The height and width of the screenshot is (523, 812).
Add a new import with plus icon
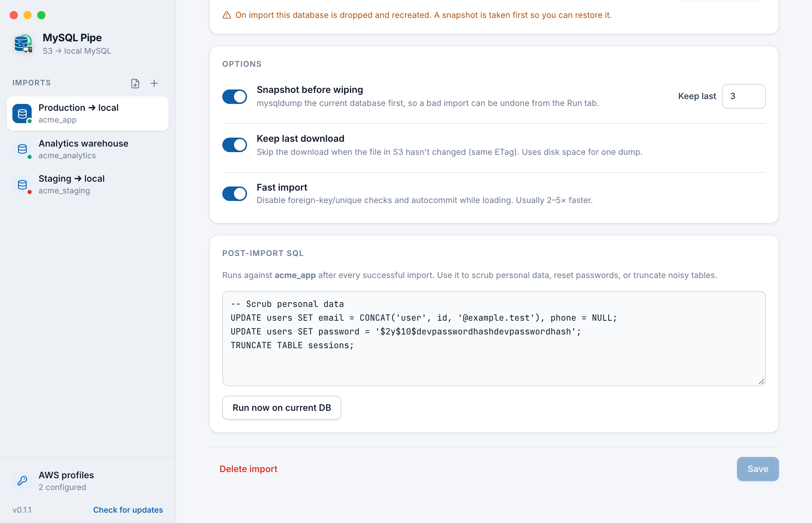tap(154, 83)
